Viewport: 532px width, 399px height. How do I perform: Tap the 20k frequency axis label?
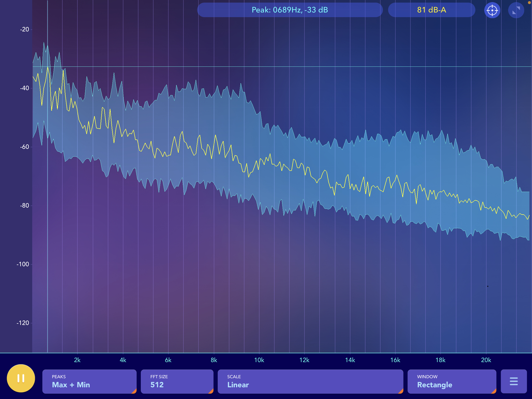486,360
